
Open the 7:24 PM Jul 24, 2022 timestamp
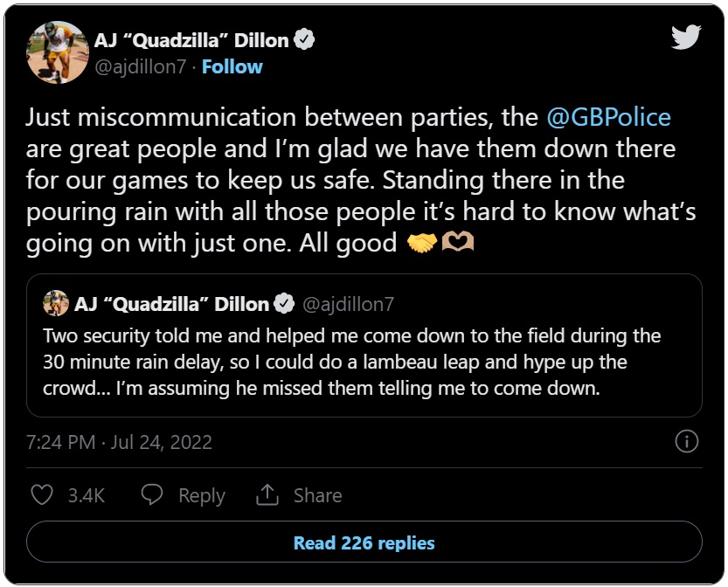tap(120, 442)
